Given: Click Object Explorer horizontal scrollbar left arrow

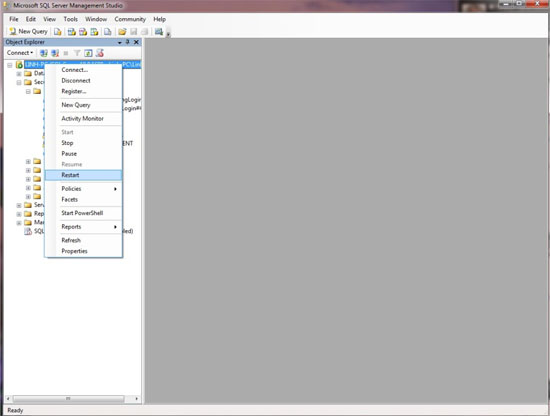Looking at the screenshot, I should coord(8,399).
